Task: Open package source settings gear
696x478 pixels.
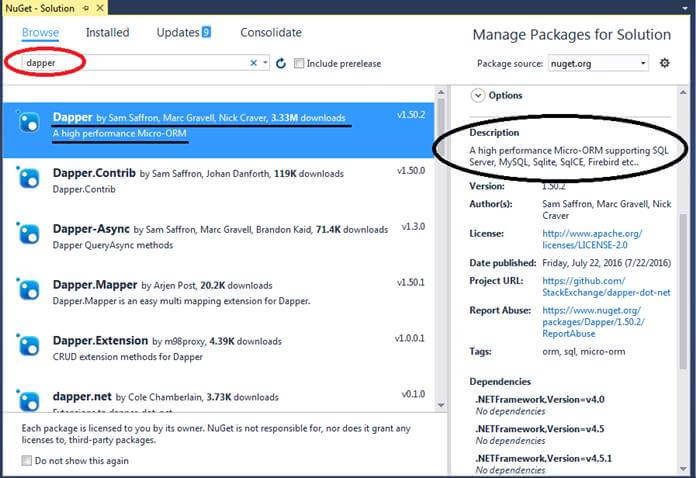Action: [664, 63]
